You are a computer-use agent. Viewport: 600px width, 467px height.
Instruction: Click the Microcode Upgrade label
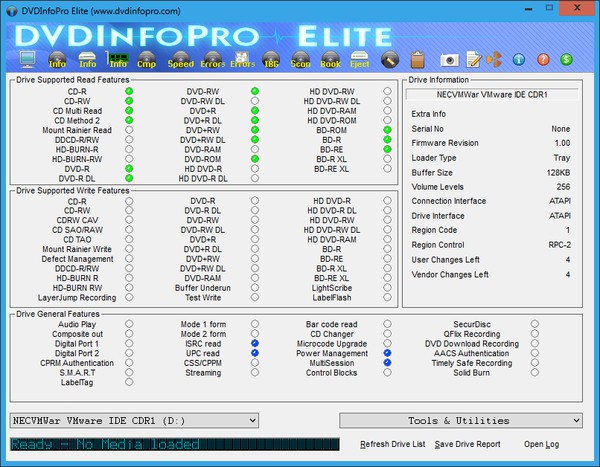[332, 344]
